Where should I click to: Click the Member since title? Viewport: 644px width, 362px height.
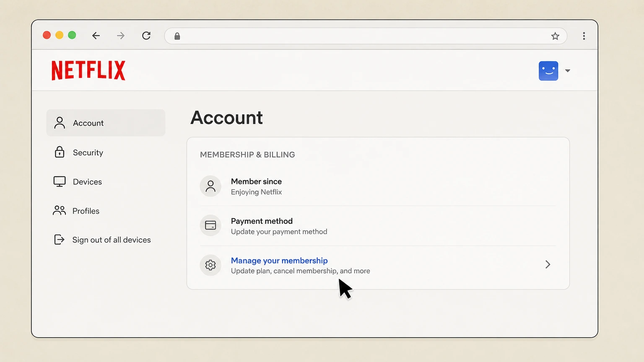[256, 181]
